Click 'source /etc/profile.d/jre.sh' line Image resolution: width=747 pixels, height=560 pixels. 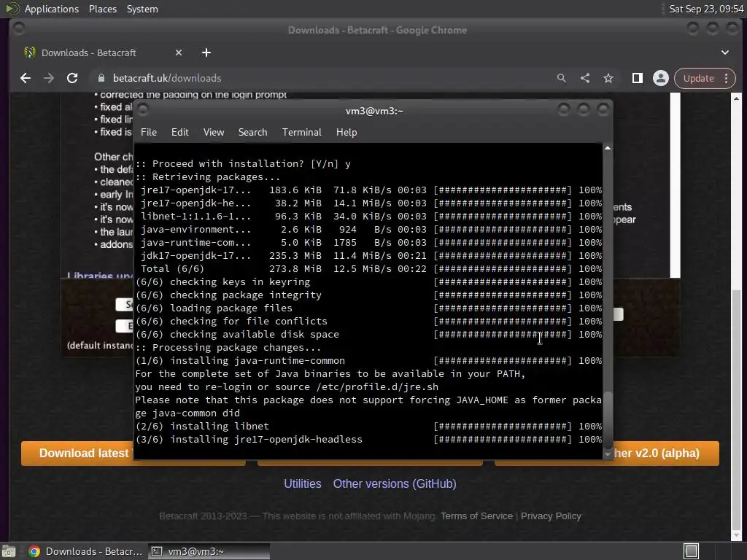click(286, 387)
